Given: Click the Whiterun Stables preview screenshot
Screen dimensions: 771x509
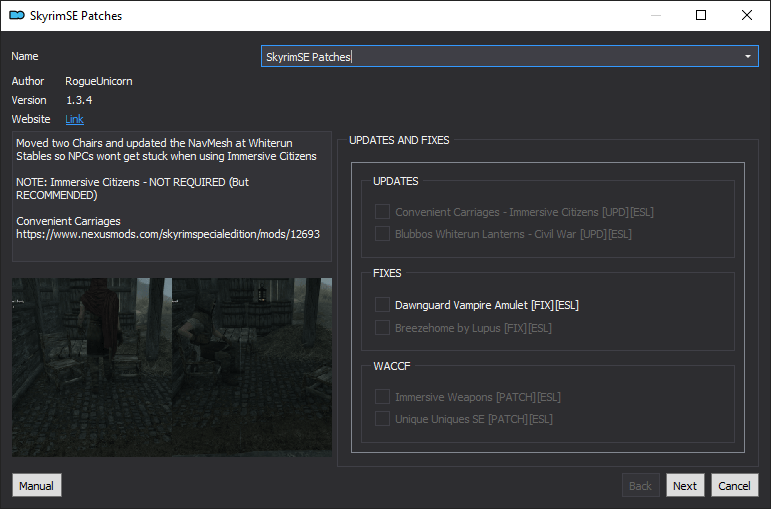Looking at the screenshot, I should click(x=172, y=367).
